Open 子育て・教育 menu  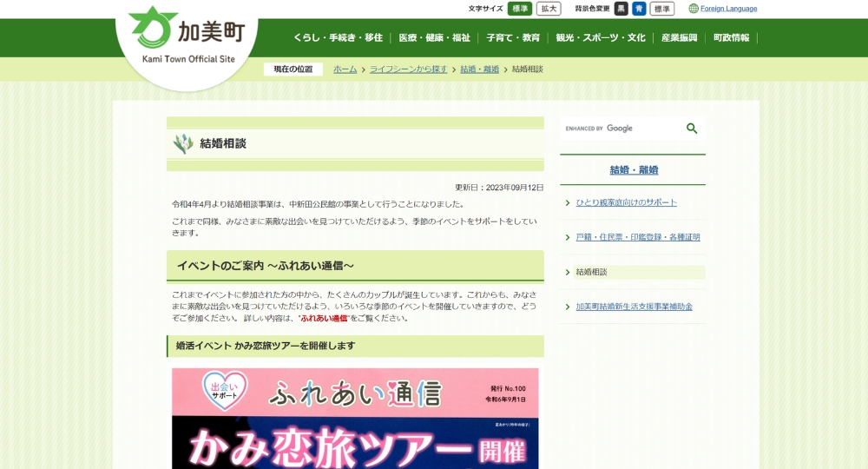coord(513,37)
